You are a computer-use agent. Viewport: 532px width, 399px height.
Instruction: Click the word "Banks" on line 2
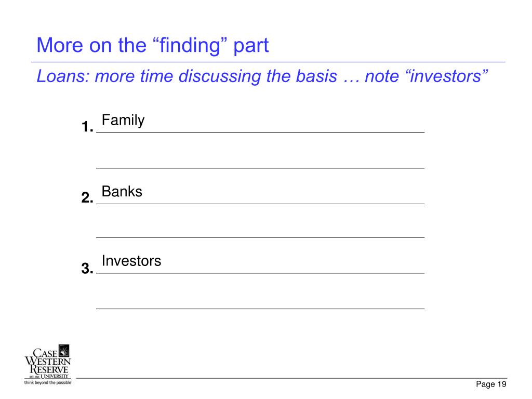[122, 191]
